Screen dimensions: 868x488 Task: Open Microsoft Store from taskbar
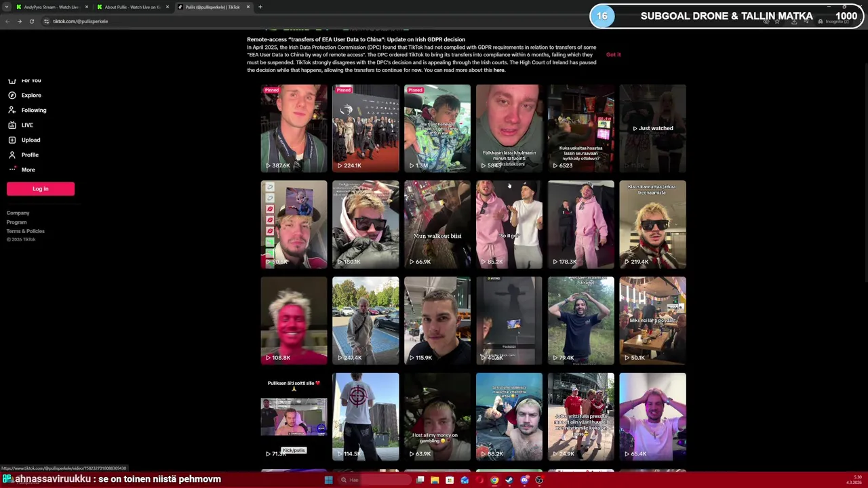pos(450,480)
